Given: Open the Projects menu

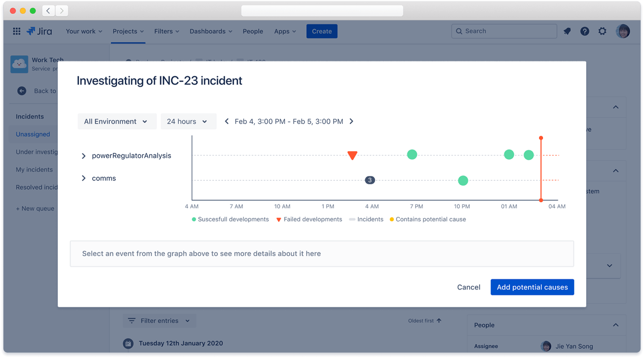Looking at the screenshot, I should coord(128,31).
